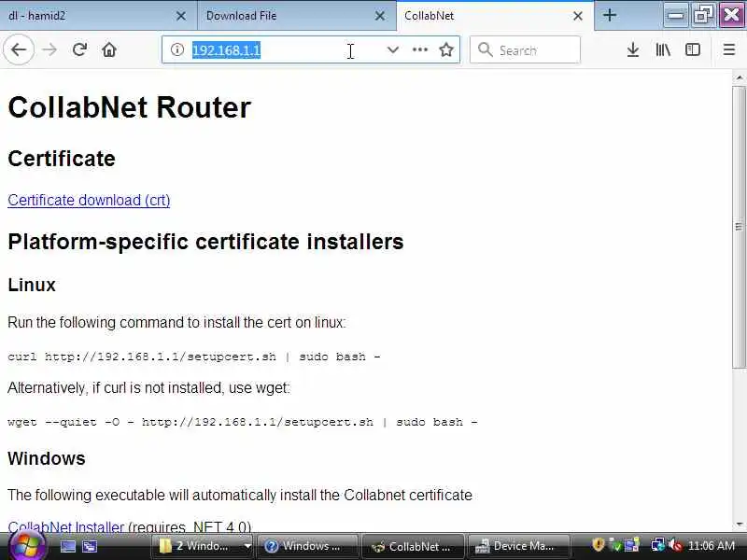
Task: Open the browser home page
Action: point(109,49)
